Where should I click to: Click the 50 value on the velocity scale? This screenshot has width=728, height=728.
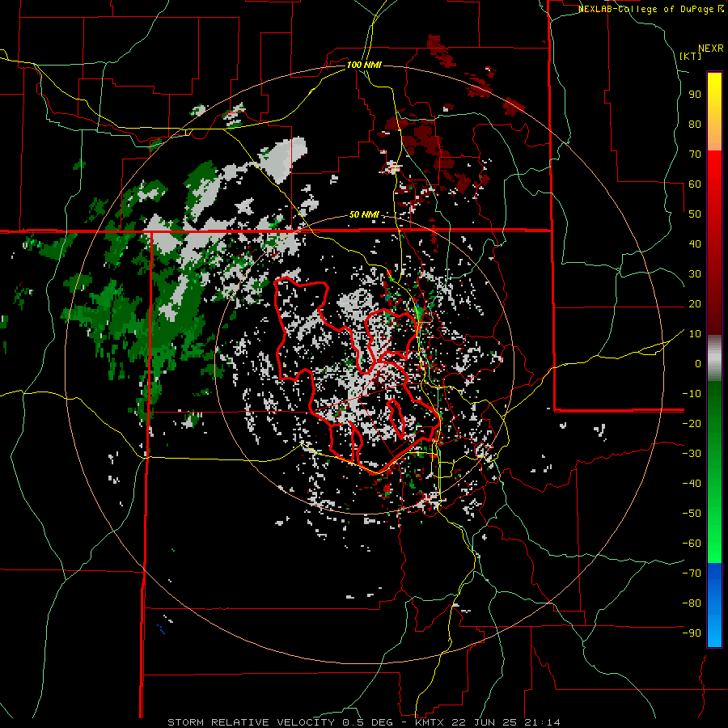[695, 214]
